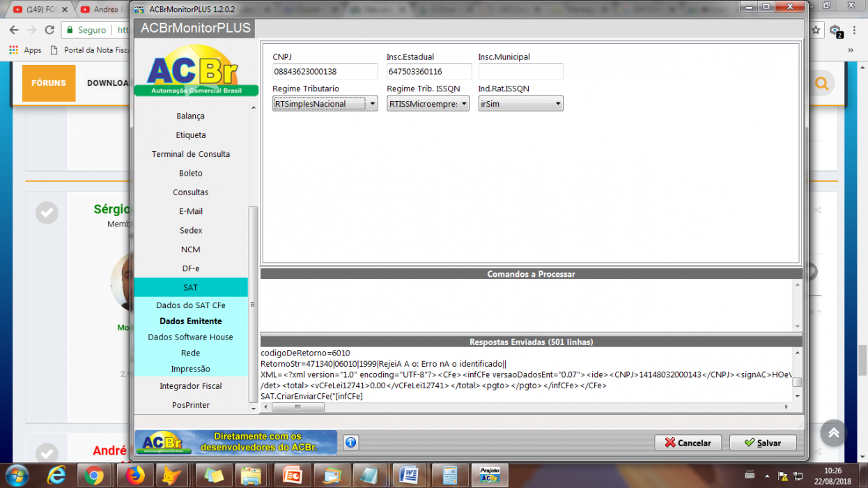Switch to the (149) YouTube browser tab

tap(40, 10)
